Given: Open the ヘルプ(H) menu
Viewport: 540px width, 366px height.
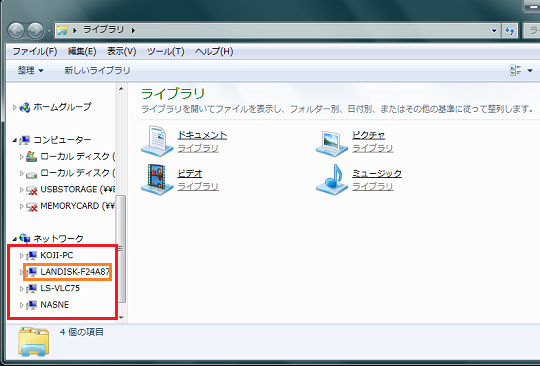Looking at the screenshot, I should point(214,52).
